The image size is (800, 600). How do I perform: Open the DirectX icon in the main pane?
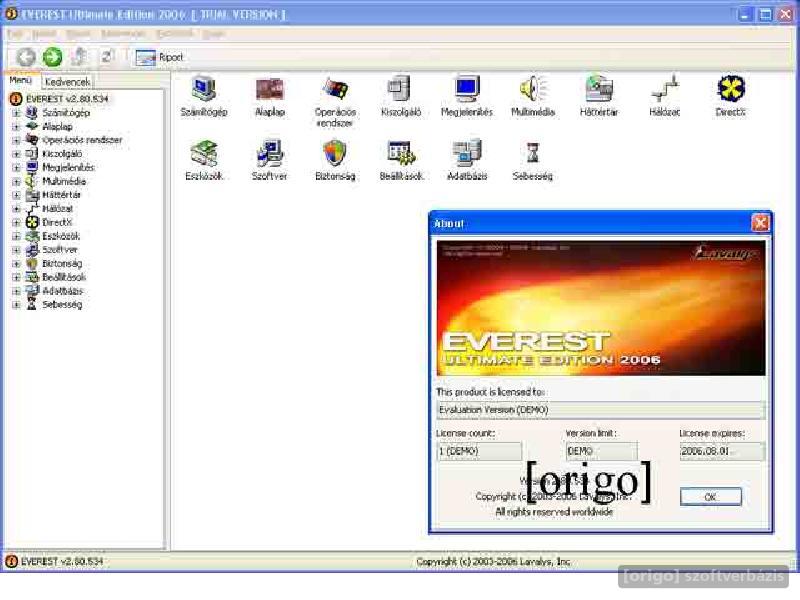(x=730, y=96)
